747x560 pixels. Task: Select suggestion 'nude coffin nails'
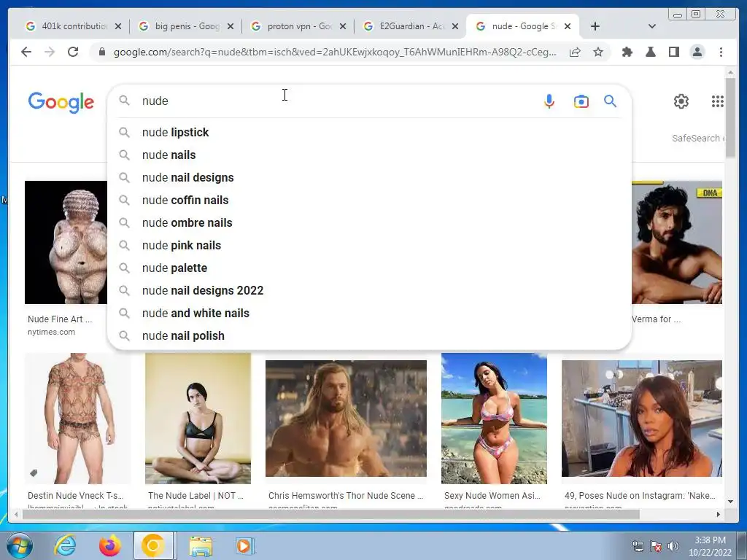(x=370, y=200)
